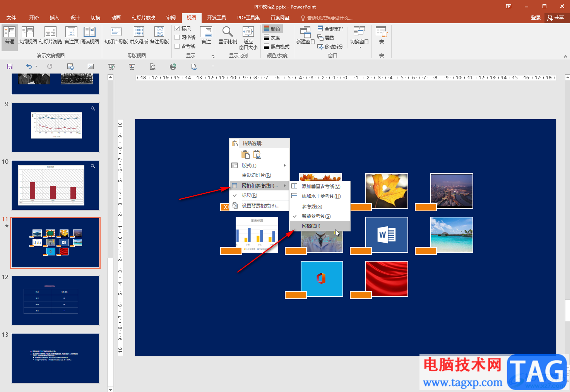This screenshot has height=392, width=570.
Task: Start slideshow from beginning icon
Action: click(x=111, y=67)
